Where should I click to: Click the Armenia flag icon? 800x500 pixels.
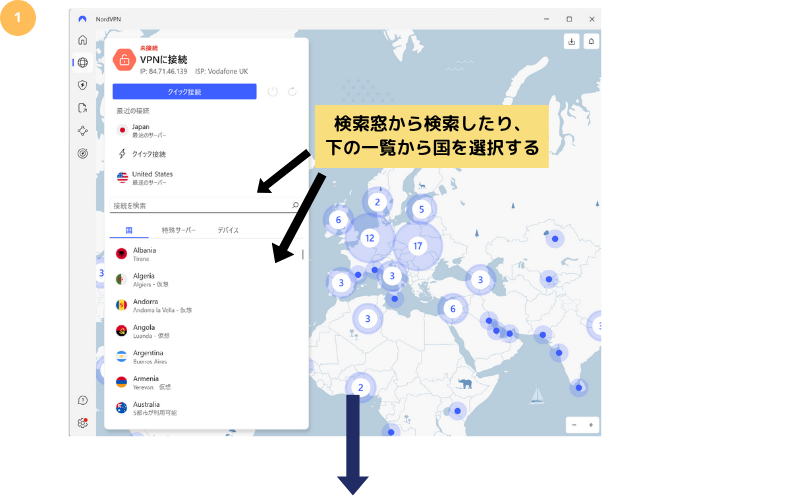click(121, 382)
